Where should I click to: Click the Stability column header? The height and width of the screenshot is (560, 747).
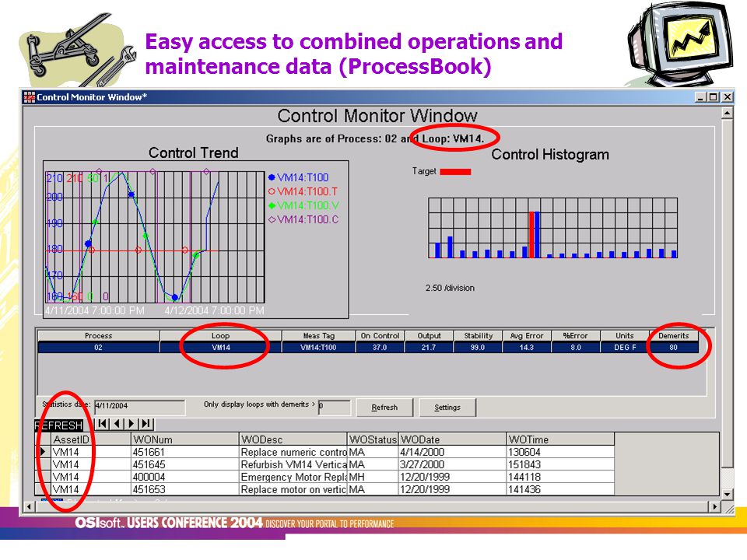pos(478,336)
